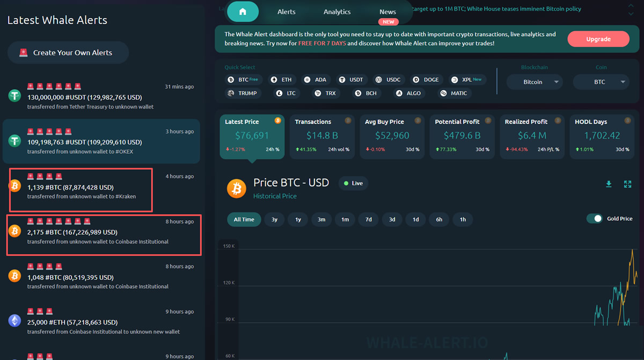Go to the Home dashboard icon
644x360 pixels.
tap(243, 12)
